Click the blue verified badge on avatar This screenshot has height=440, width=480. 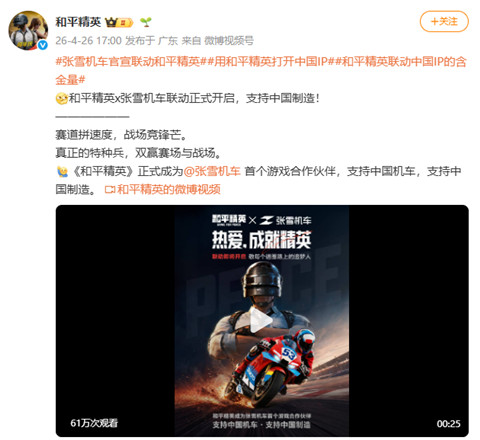[x=42, y=45]
